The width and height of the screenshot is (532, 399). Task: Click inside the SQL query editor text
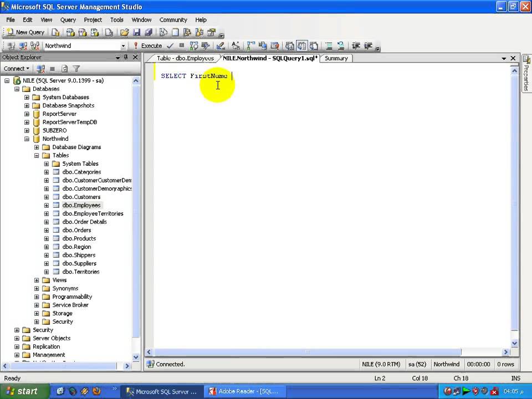tap(194, 76)
